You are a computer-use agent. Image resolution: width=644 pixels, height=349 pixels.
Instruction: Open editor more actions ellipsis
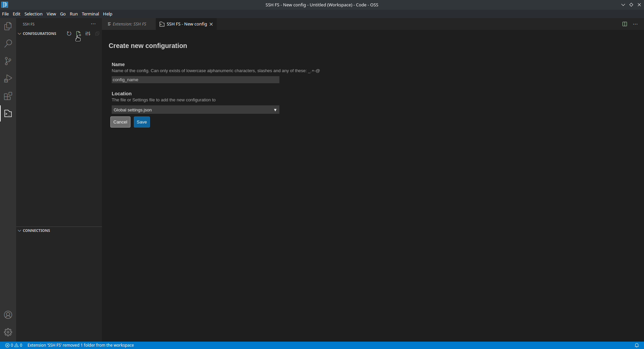tap(635, 24)
